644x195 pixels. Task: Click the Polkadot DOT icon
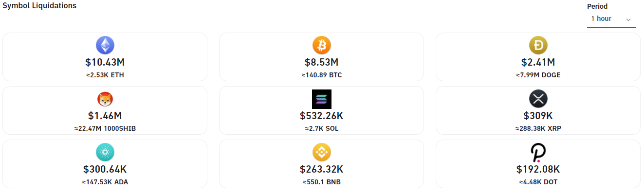[x=538, y=153]
